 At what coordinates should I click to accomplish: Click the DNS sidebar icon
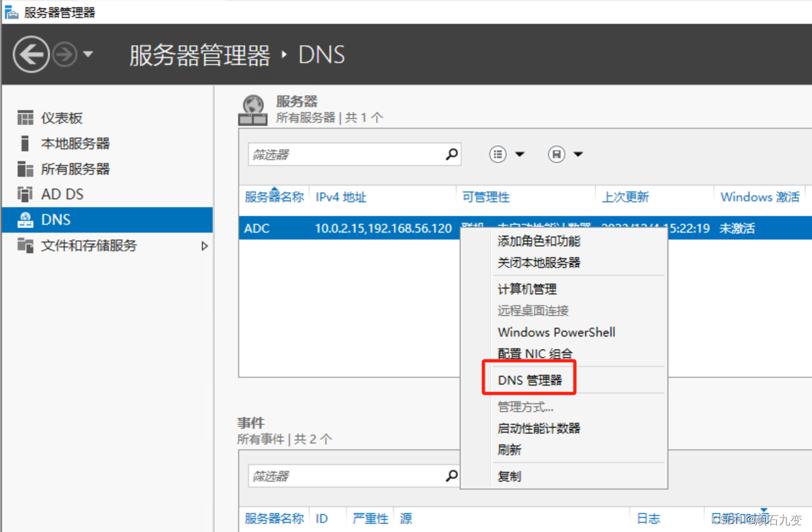point(25,220)
